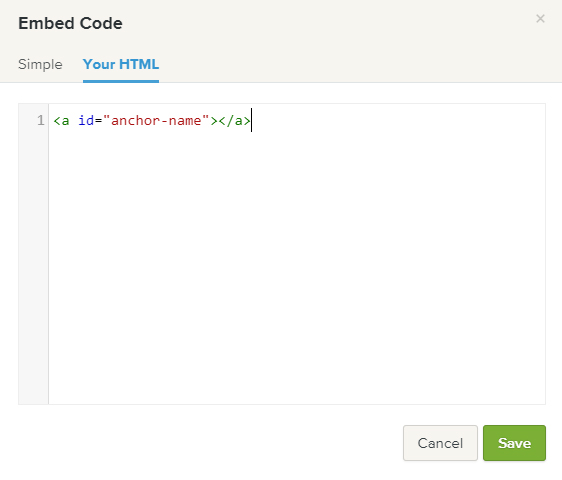The width and height of the screenshot is (562, 480).
Task: Click the Embed Code dialog title
Action: click(x=70, y=23)
